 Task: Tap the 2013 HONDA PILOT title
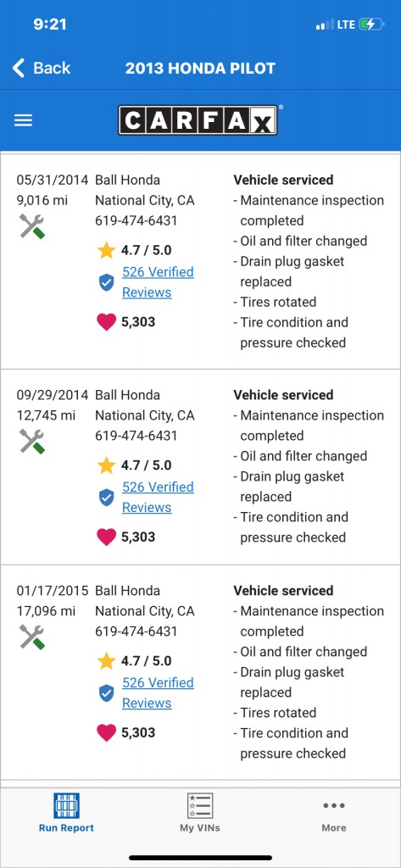[x=200, y=68]
